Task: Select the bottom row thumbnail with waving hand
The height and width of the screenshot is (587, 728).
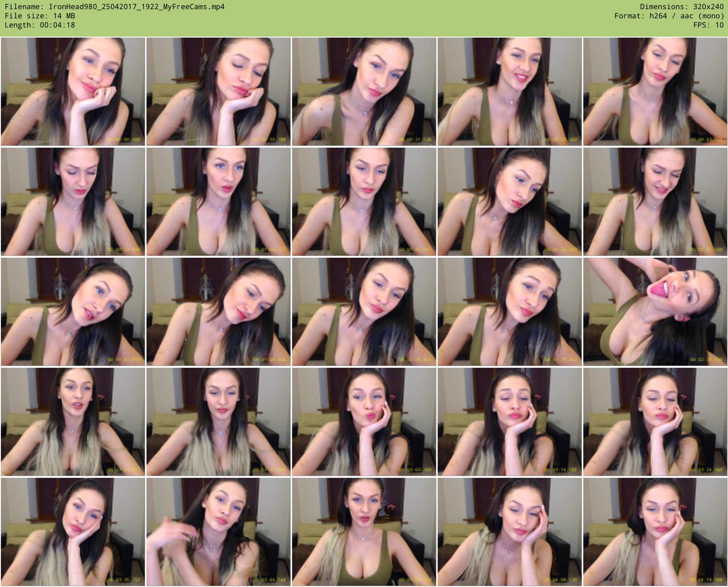Action: pyautogui.click(x=218, y=532)
